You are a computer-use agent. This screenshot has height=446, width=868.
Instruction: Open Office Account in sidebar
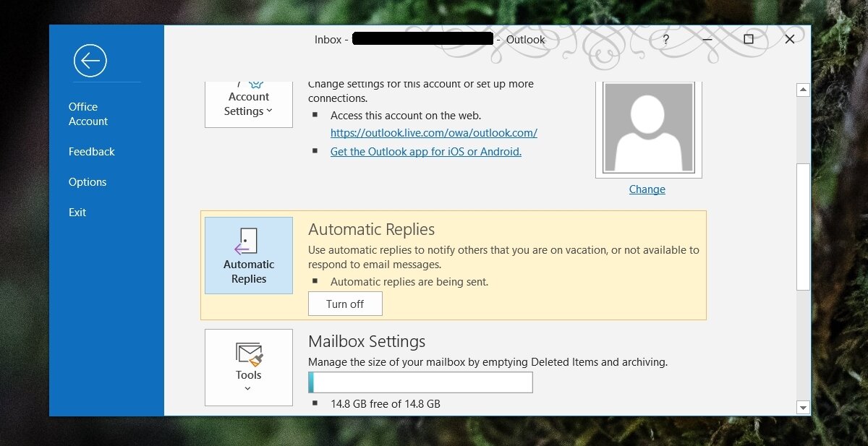88,114
